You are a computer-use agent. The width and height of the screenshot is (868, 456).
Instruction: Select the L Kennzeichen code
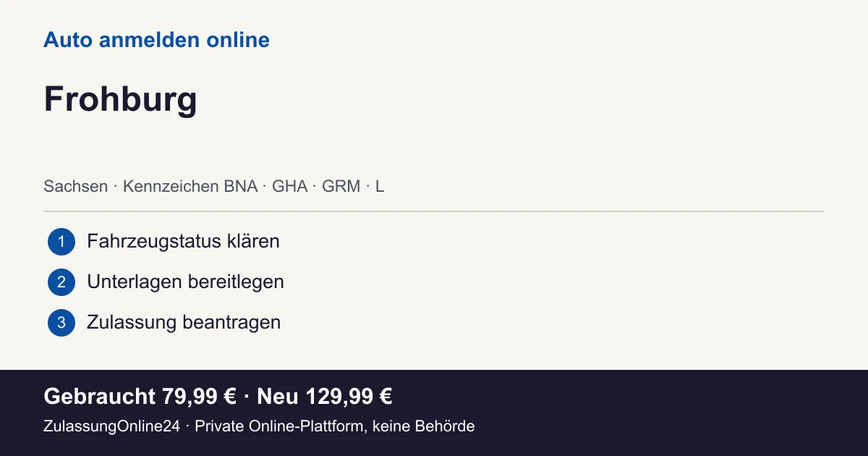point(380,186)
